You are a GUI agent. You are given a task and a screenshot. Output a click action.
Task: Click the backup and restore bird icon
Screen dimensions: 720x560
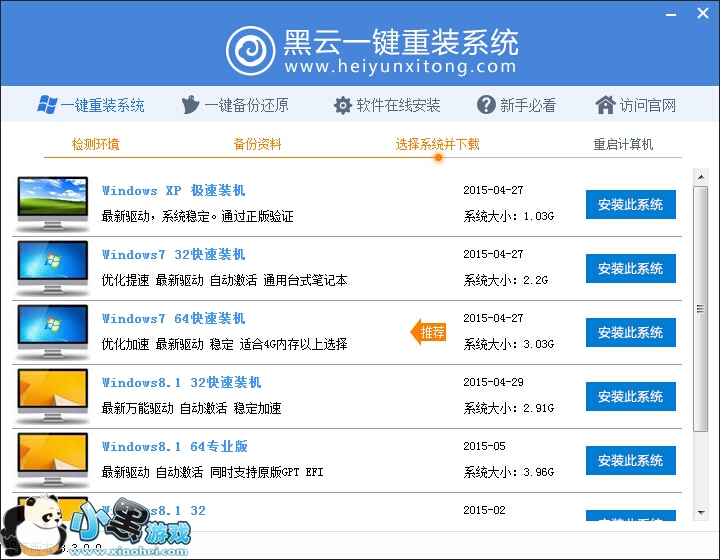click(x=190, y=105)
